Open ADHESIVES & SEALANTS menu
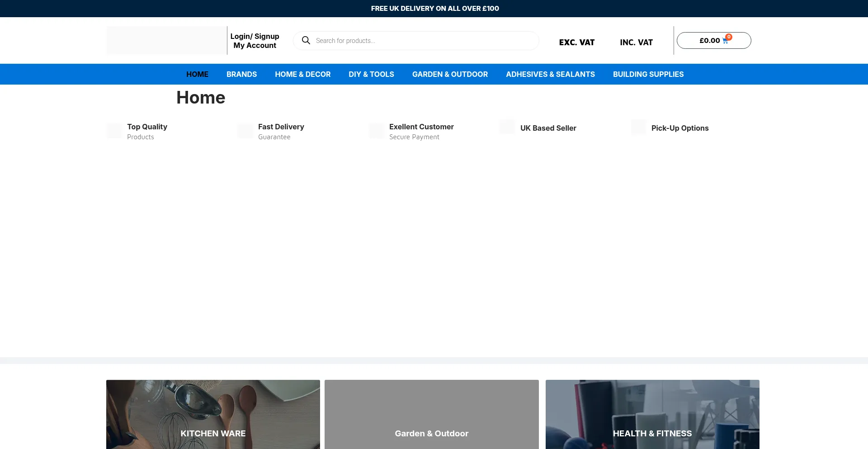 coord(550,74)
